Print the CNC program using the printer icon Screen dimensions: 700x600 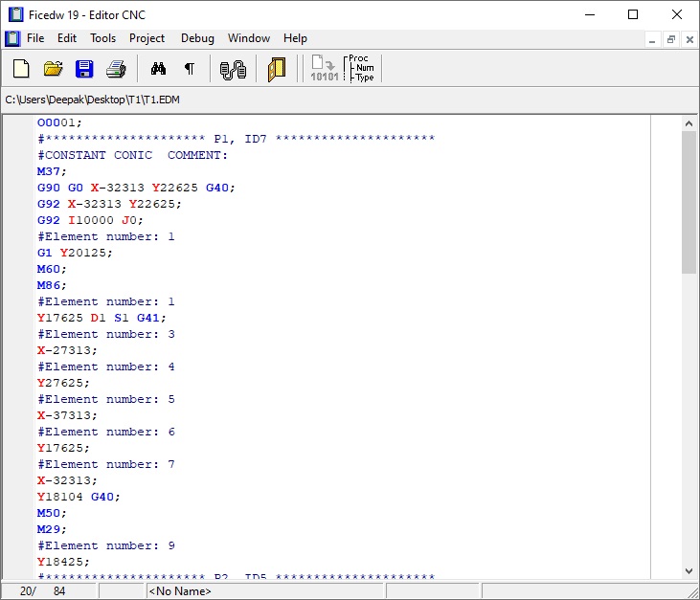(116, 69)
